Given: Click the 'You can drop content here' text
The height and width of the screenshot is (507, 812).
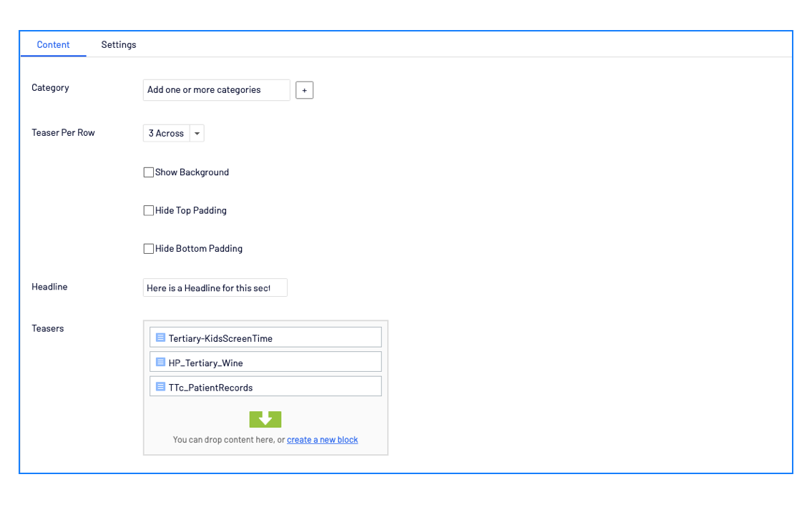Looking at the screenshot, I should coord(223,440).
